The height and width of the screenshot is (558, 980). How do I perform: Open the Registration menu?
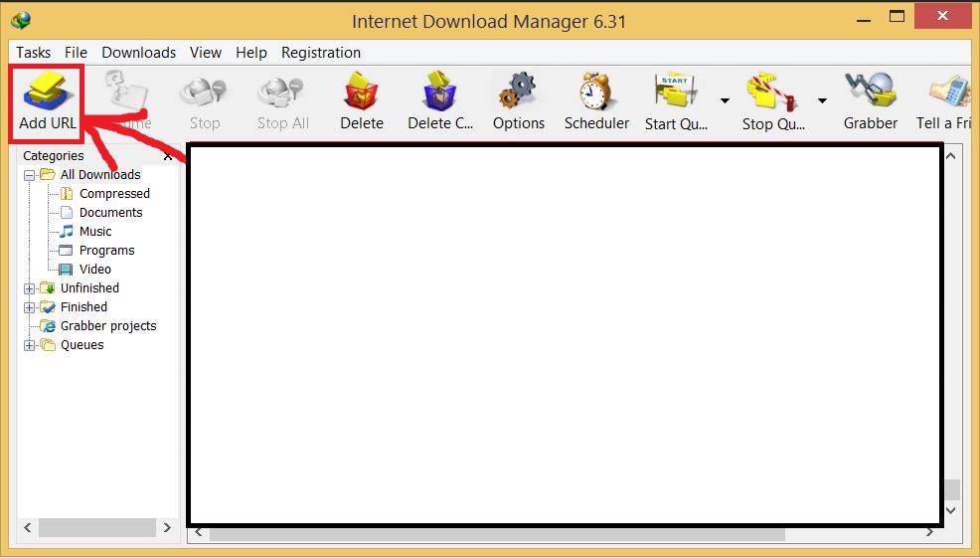coord(321,53)
